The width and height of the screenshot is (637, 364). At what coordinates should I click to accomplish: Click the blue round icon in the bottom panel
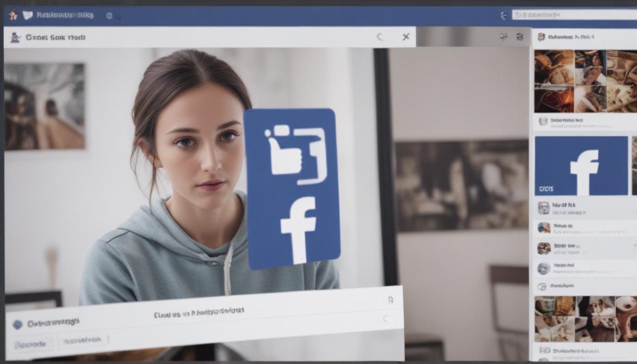18,325
